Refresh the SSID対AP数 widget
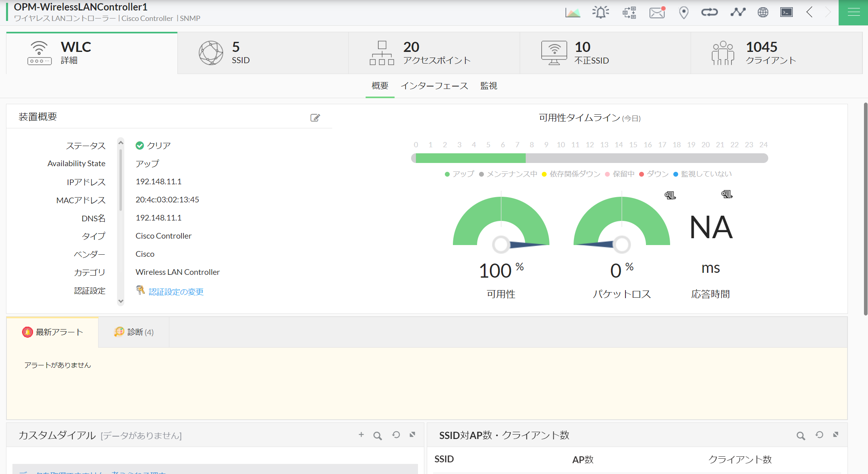 819,435
